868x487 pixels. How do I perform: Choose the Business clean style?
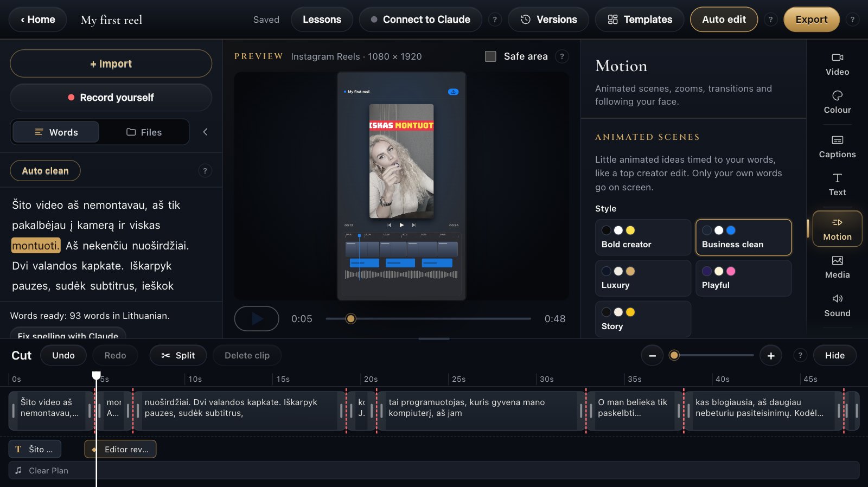coord(743,238)
